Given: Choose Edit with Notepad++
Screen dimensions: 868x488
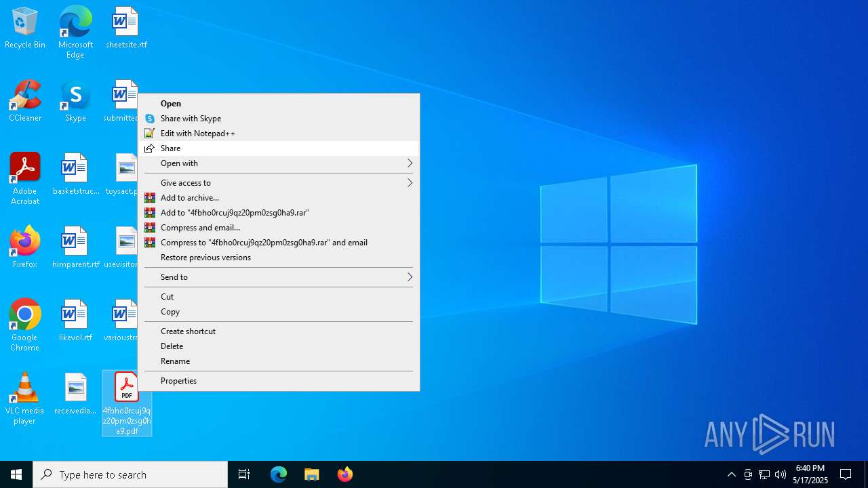Looking at the screenshot, I should [x=279, y=134].
